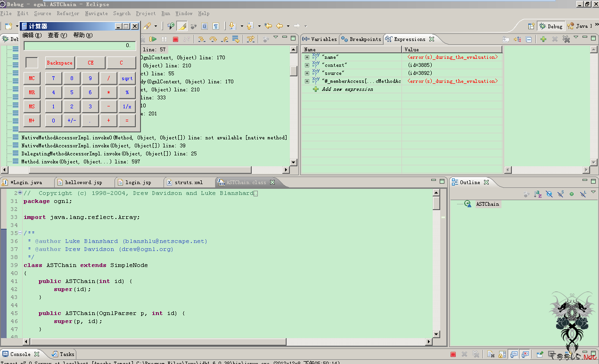
Task: Toggle Hide Static Members in Outline
Action: point(560,194)
